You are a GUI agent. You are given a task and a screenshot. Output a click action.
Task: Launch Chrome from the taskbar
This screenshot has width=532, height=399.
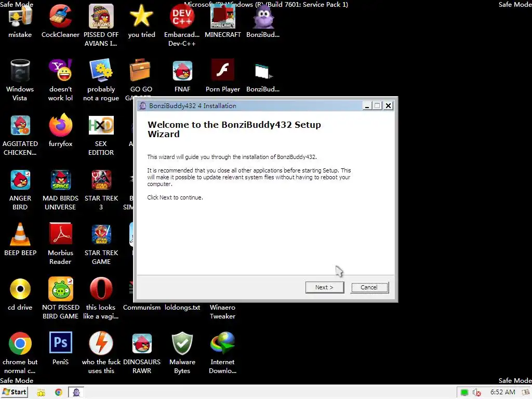pos(58,393)
